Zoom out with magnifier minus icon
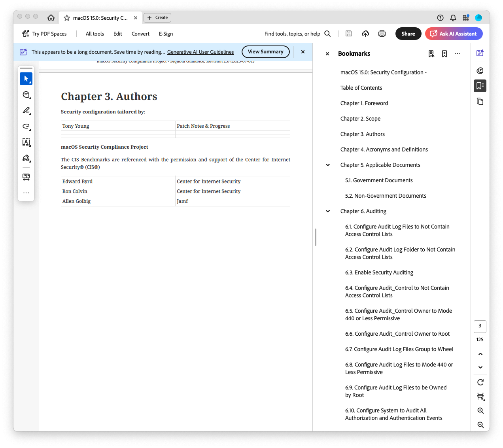 point(480,425)
